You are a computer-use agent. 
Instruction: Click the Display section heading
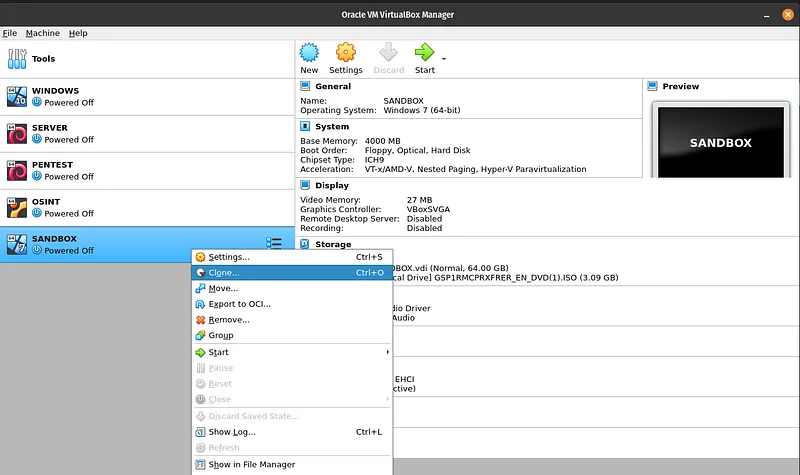(332, 185)
